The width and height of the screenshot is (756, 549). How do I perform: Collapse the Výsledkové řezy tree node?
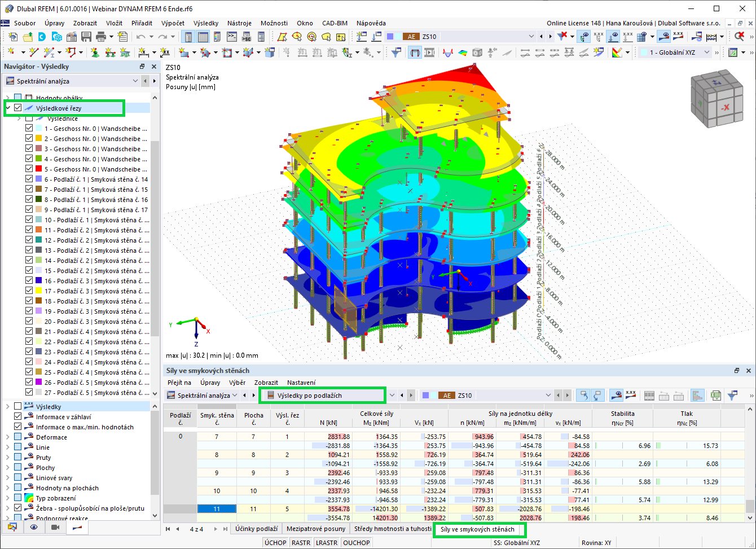(8, 108)
